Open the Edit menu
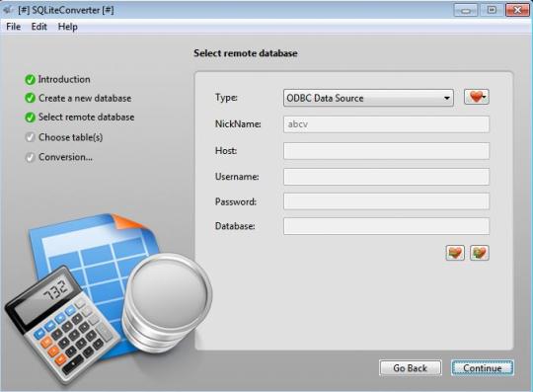533x392 pixels. (39, 27)
